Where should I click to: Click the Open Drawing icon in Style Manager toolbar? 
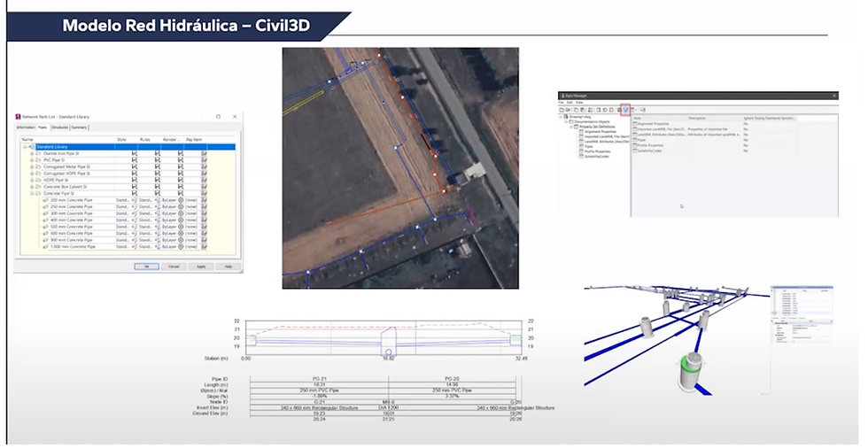(568, 110)
